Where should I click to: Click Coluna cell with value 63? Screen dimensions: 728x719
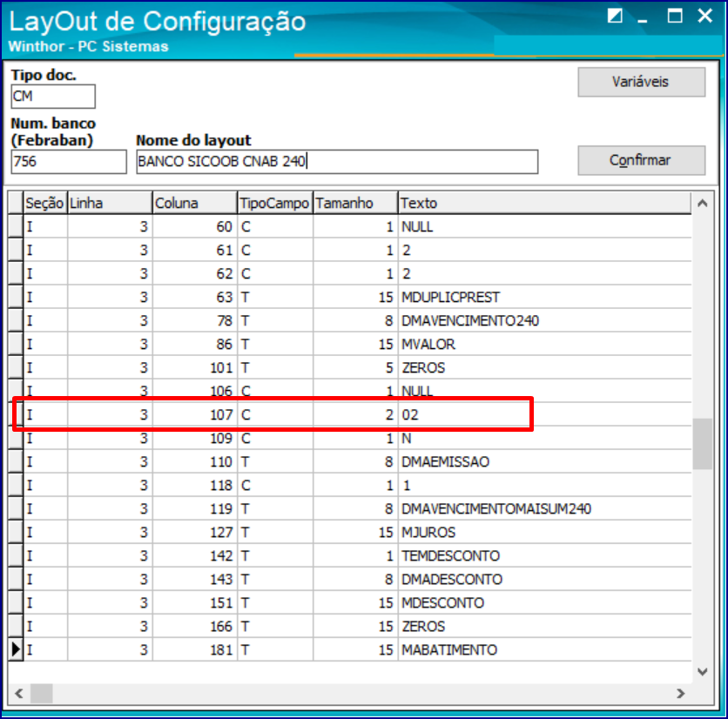[x=195, y=297]
